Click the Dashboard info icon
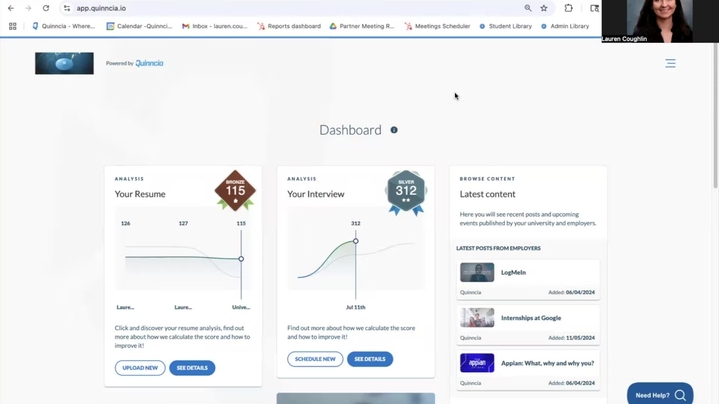The image size is (719, 404). (x=394, y=130)
